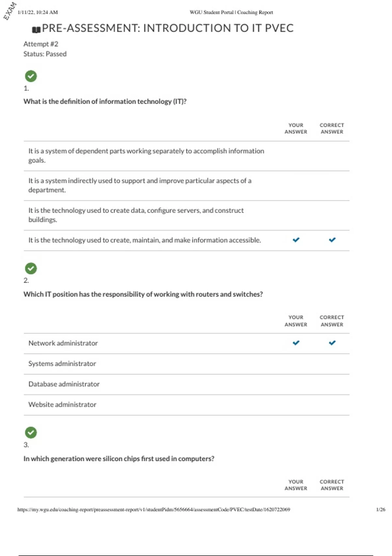Click green check icon above question 3
The image size is (392, 556).
click(x=31, y=433)
